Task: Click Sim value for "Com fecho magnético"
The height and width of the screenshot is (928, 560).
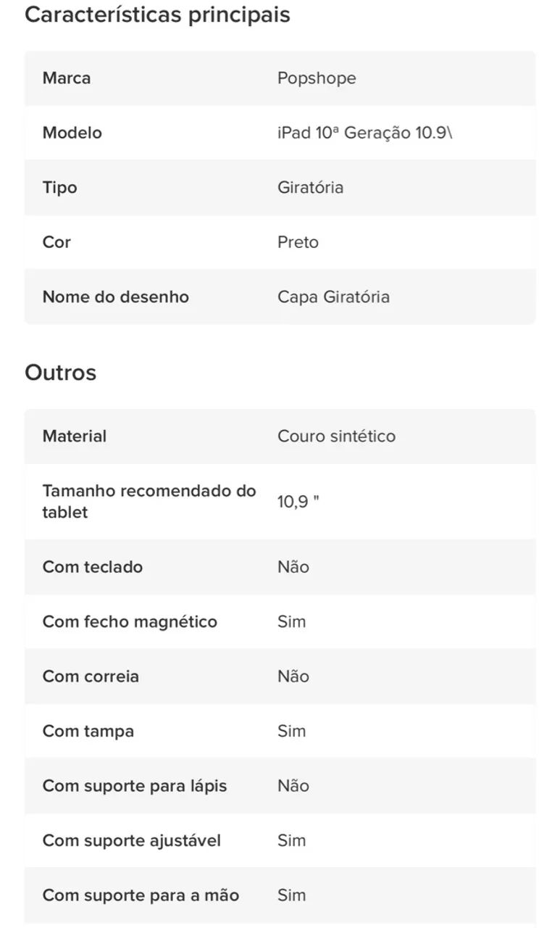Action: (291, 621)
